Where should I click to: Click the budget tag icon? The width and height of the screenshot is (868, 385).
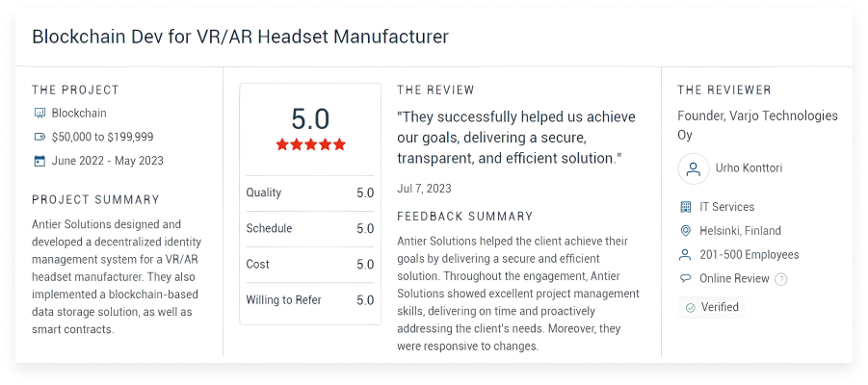[39, 137]
